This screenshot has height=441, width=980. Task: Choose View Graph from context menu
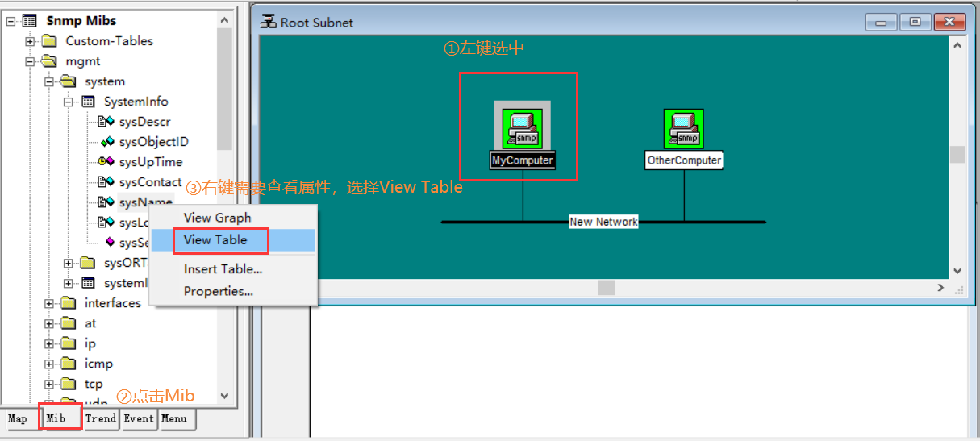234,218
